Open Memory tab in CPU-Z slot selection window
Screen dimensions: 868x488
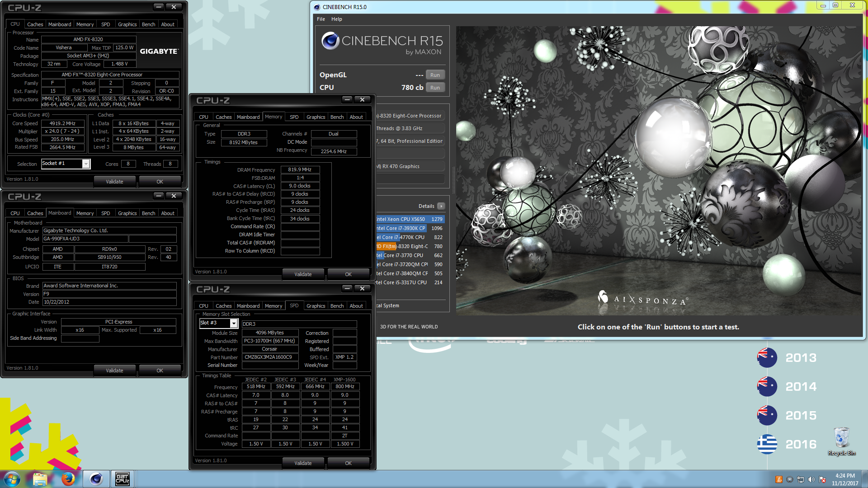(x=274, y=306)
